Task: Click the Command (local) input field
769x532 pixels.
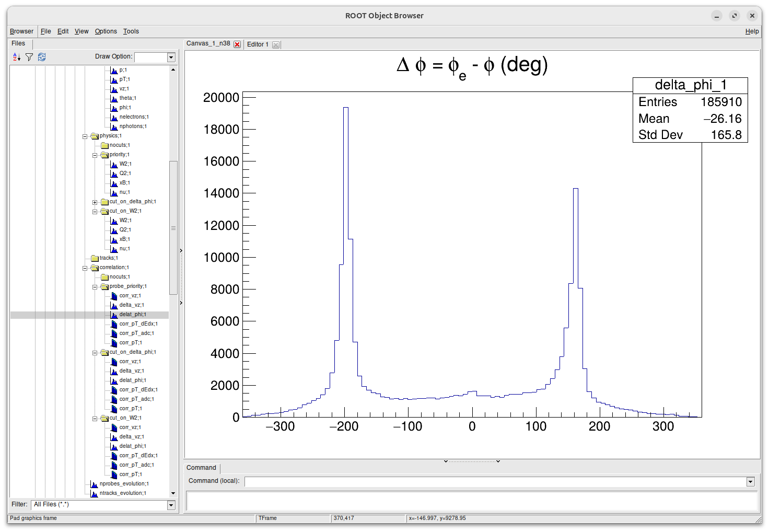Action: [x=495, y=482]
